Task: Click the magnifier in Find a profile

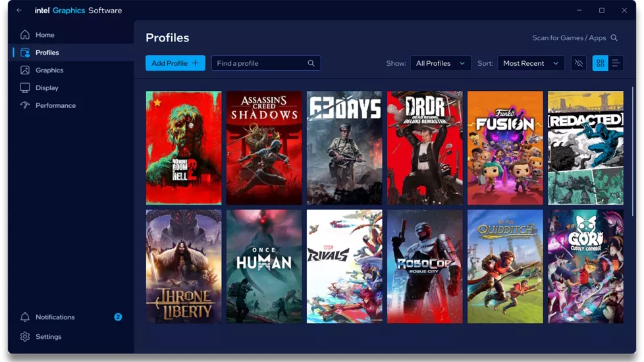Action: coord(311,63)
